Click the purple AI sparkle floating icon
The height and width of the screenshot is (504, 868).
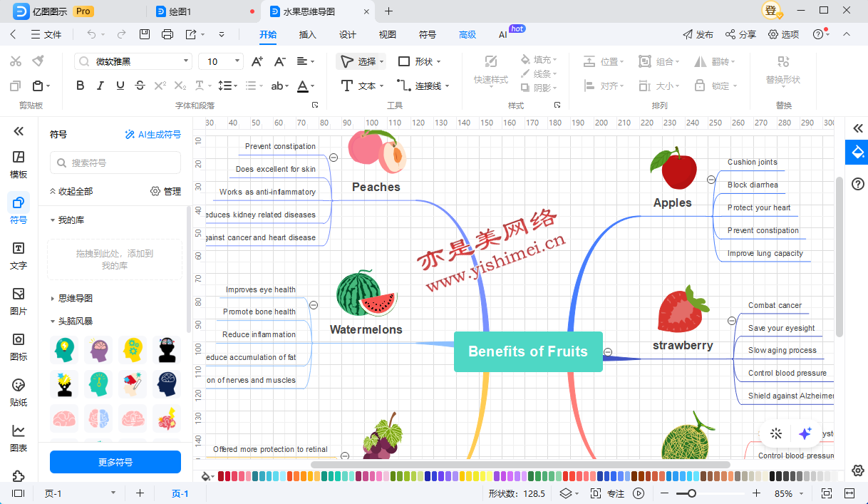click(x=805, y=433)
